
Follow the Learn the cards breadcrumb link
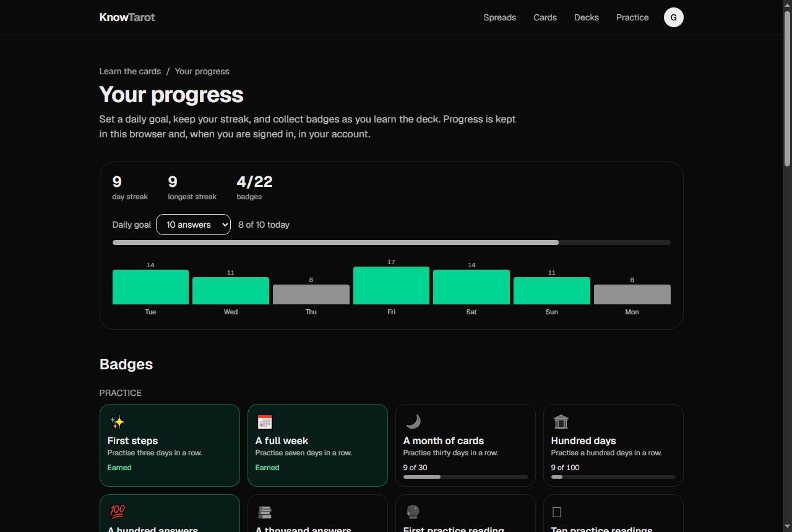[x=130, y=71]
